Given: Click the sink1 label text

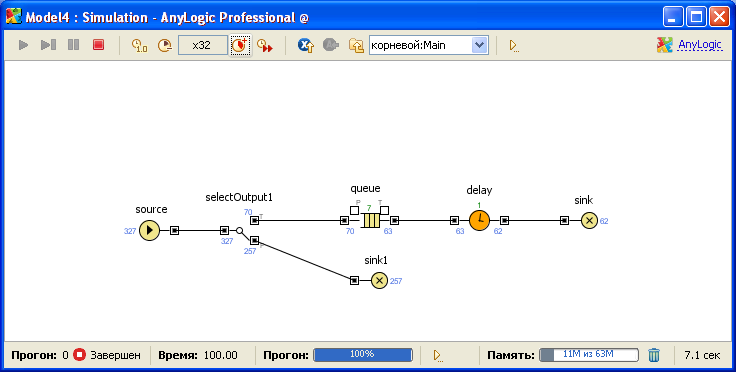Looking at the screenshot, I should click(x=376, y=260).
